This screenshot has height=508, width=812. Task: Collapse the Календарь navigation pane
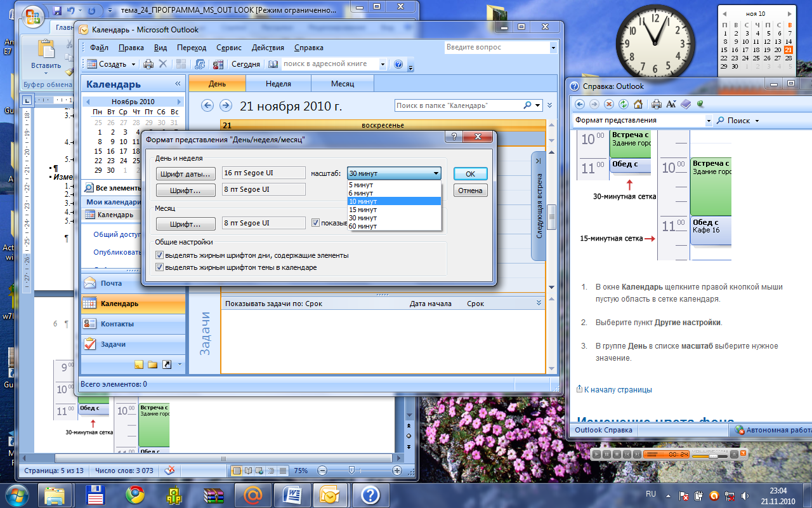pos(178,84)
